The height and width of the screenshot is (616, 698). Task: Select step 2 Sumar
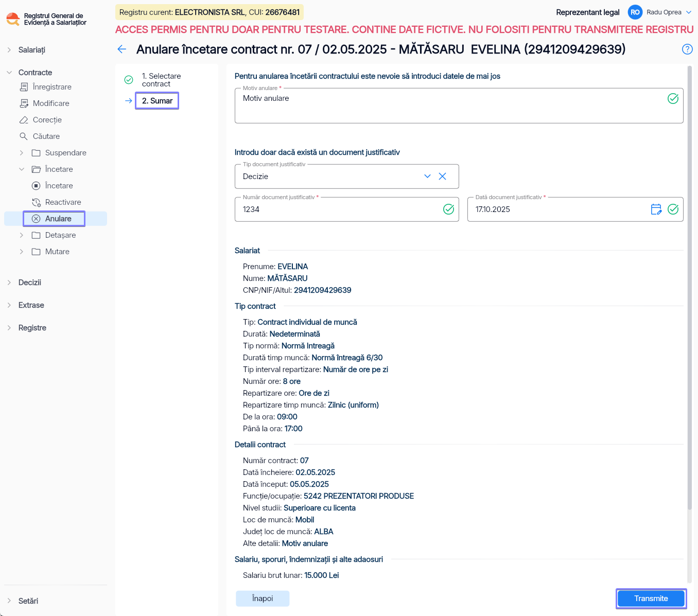coord(157,101)
